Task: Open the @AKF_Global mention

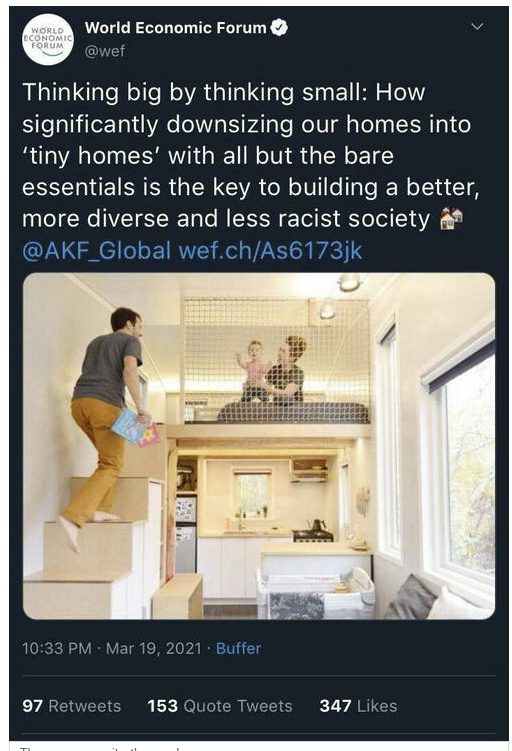Action: [96, 250]
